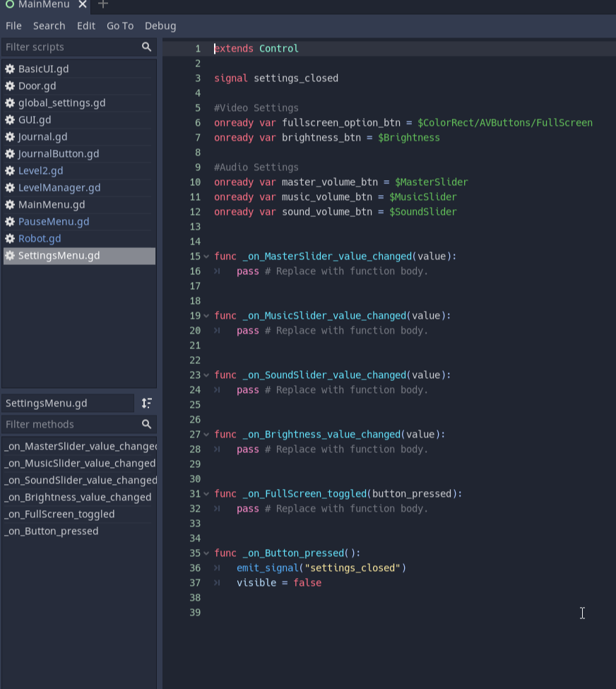This screenshot has height=689, width=616.
Task: Open a new script tab with the plus icon
Action: click(102, 6)
